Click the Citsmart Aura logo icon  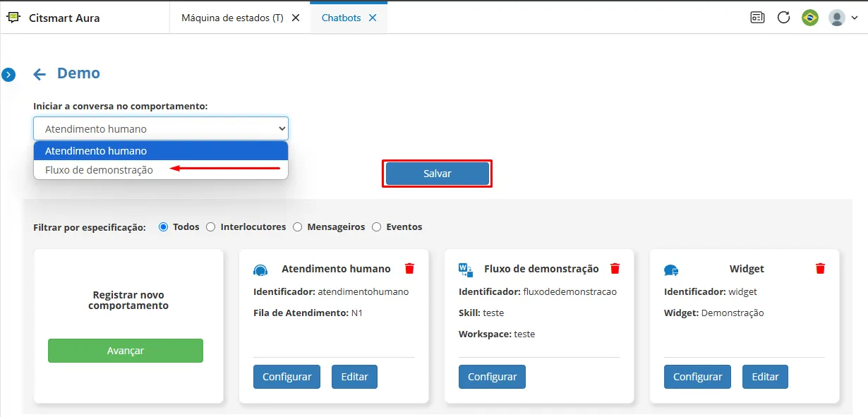13,18
